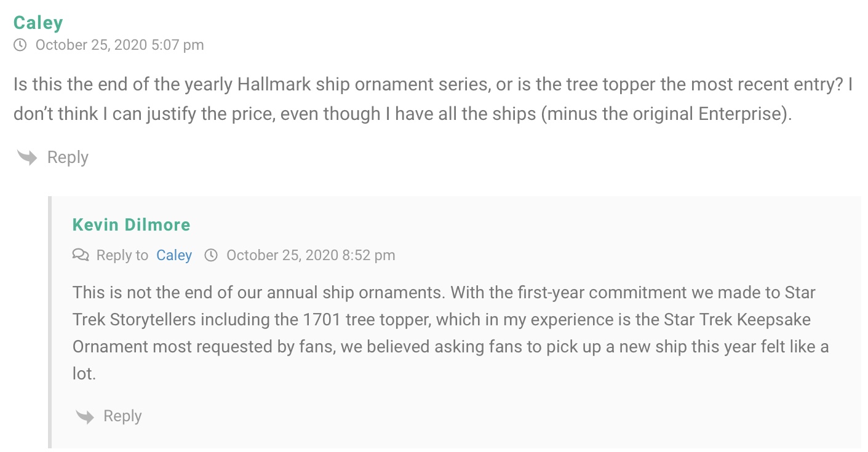This screenshot has width=868, height=452.
Task: Click the "Reply to" label in Kevin's comment
Action: tap(122, 255)
